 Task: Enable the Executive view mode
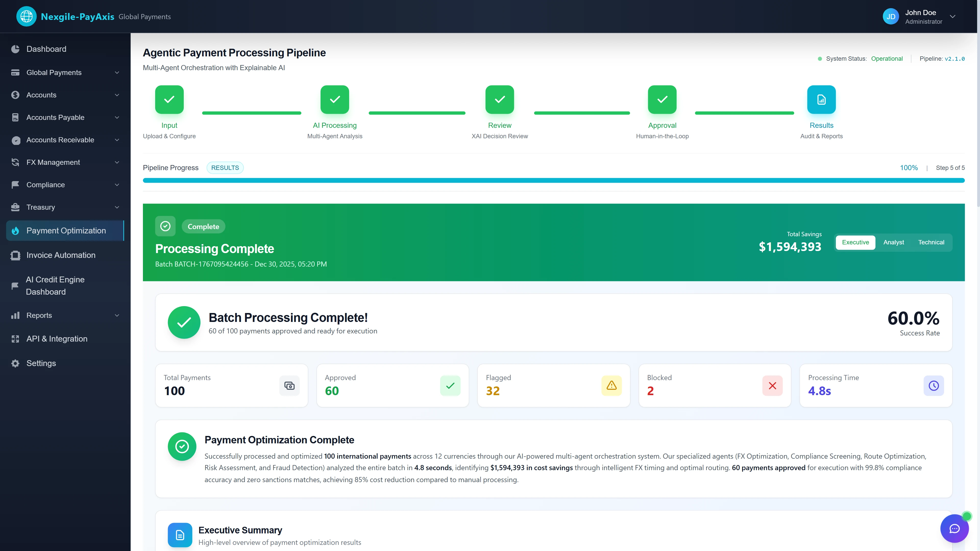[x=855, y=242]
